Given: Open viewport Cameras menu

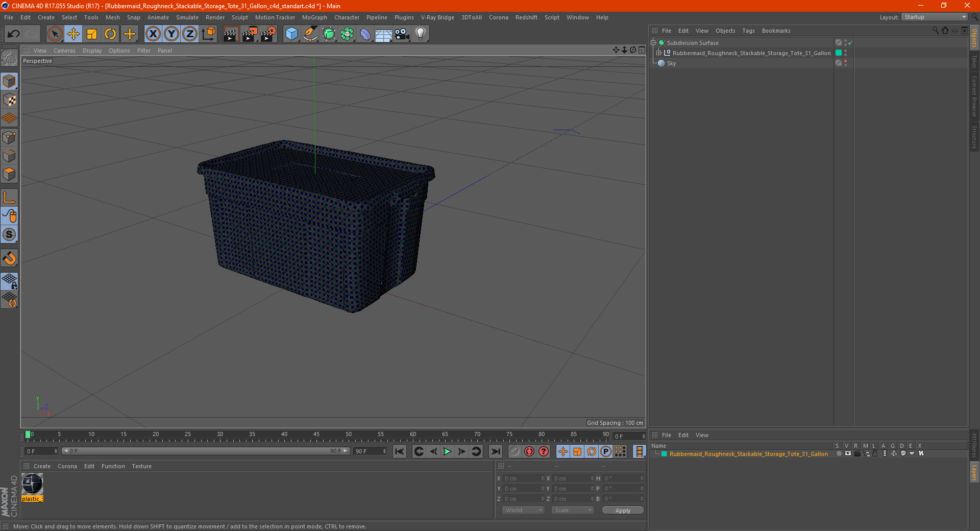Looking at the screenshot, I should (64, 51).
